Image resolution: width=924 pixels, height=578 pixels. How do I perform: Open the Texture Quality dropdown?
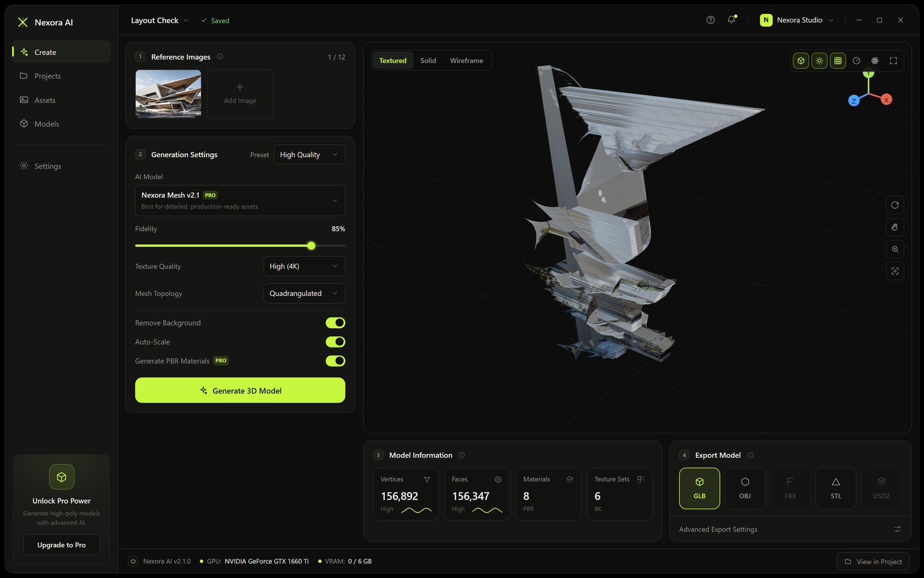coord(304,266)
